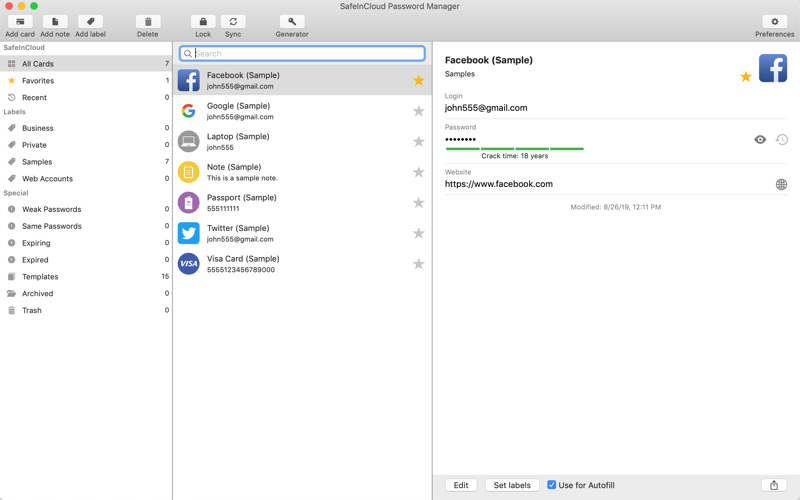
Task: Select the Note (Sample) card title
Action: tap(234, 167)
